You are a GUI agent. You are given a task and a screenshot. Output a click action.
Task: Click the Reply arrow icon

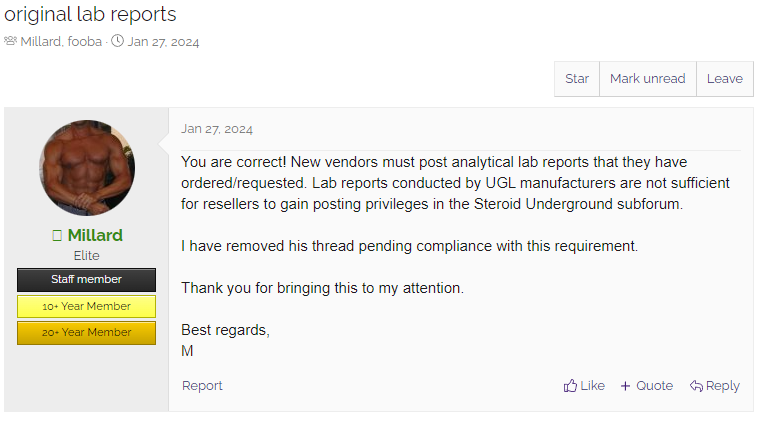696,386
